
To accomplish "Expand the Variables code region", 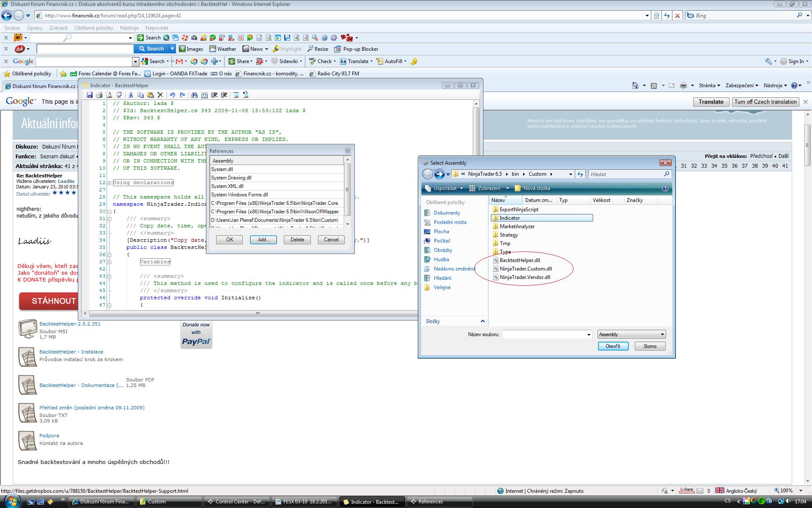I will [109, 262].
